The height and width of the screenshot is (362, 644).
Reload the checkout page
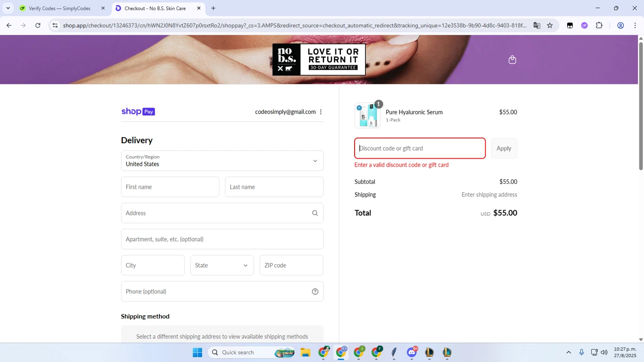pyautogui.click(x=38, y=25)
